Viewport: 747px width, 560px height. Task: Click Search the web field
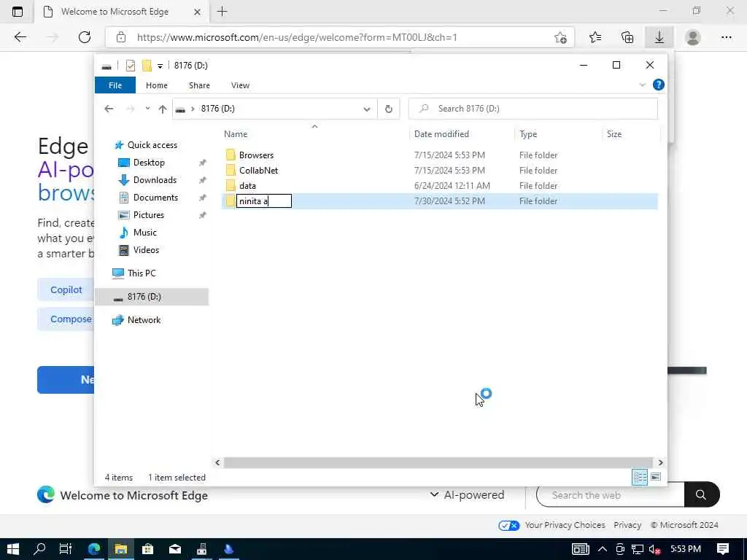point(611,495)
